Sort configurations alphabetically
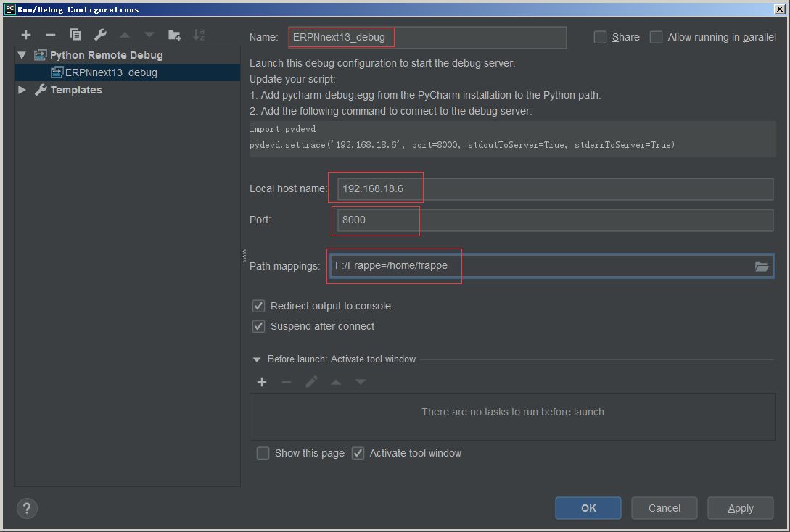The image size is (790, 532). tap(199, 35)
